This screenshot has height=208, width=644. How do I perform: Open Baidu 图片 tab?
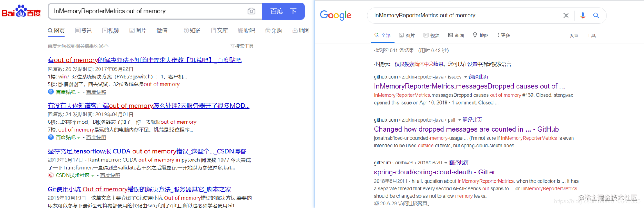click(x=138, y=31)
